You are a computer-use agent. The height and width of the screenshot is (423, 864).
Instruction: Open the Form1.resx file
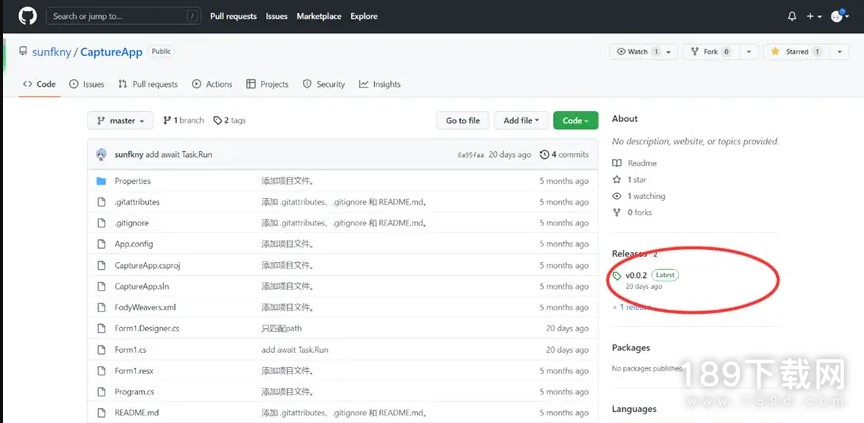coord(134,371)
